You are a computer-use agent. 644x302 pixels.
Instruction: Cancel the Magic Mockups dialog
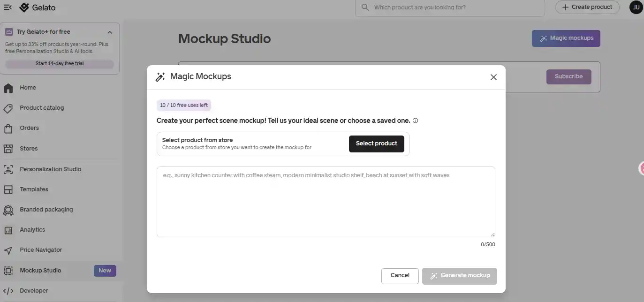(400, 276)
